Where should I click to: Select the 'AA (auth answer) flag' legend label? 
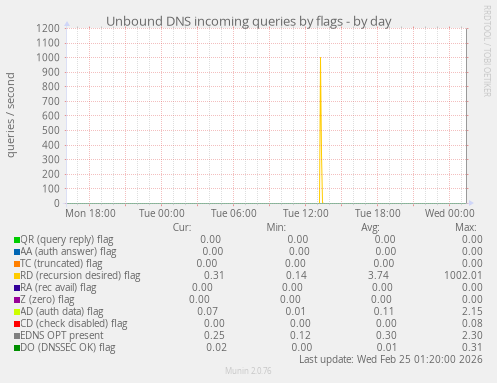(x=68, y=252)
